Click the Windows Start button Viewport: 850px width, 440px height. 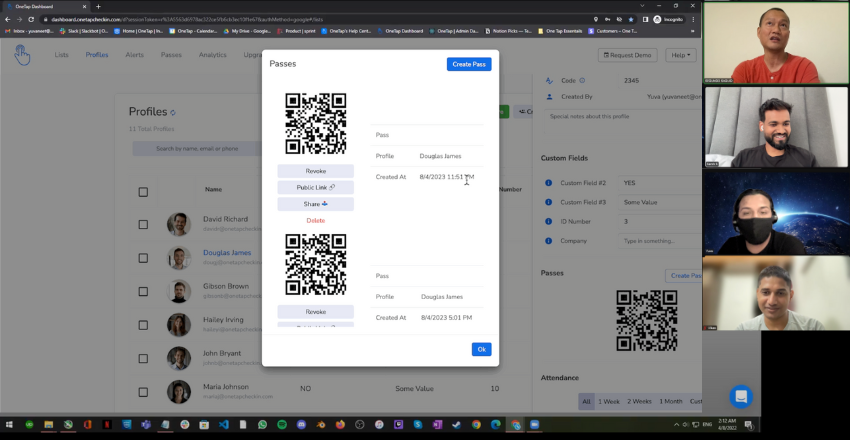pyautogui.click(x=10, y=425)
